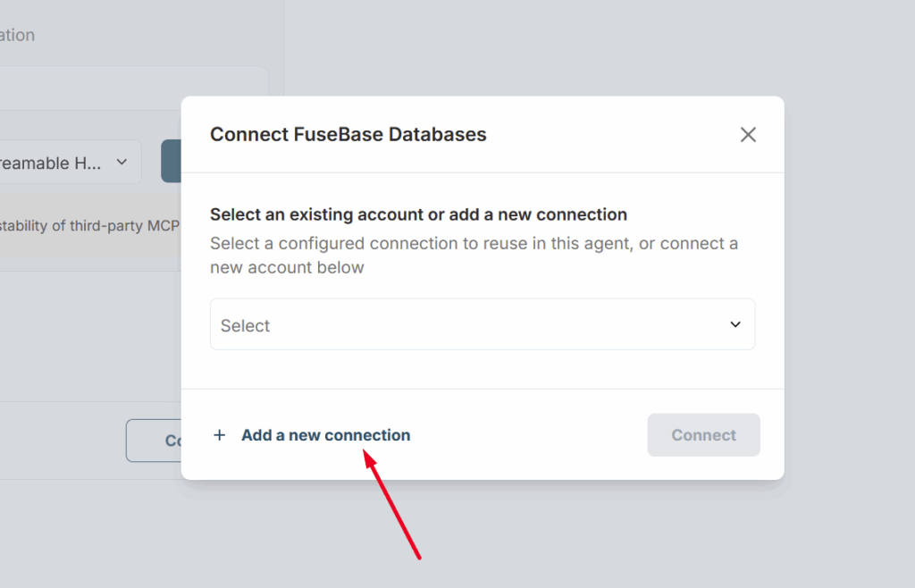
Task: Click the Select placeholder text in the dropdown
Action: click(246, 326)
